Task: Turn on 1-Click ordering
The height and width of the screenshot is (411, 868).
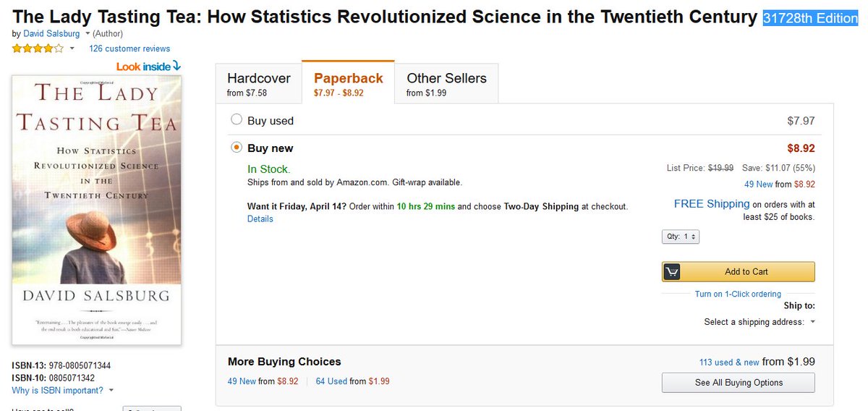Action: click(738, 295)
